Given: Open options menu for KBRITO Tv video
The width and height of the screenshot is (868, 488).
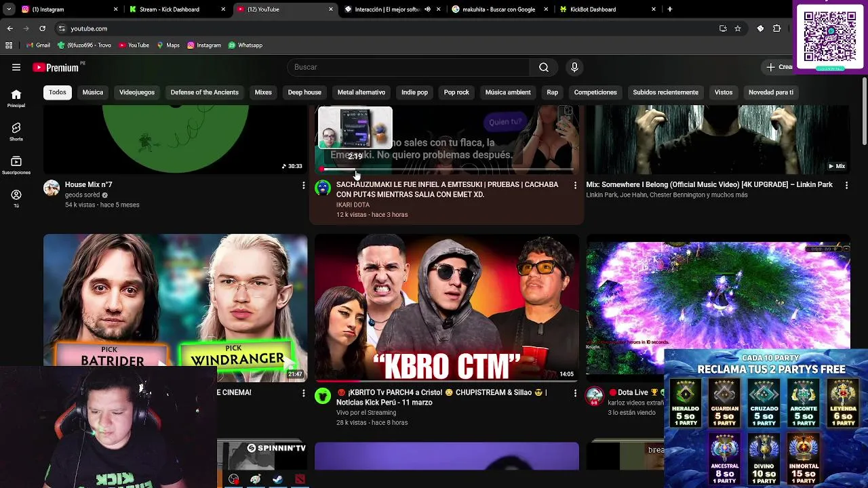Looking at the screenshot, I should coord(575,393).
